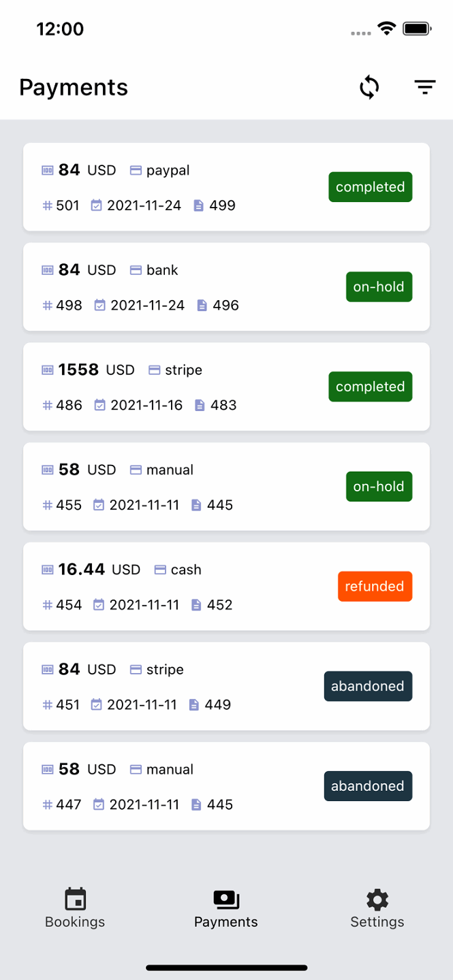
Task: Click the card icon next to cash
Action: (160, 570)
